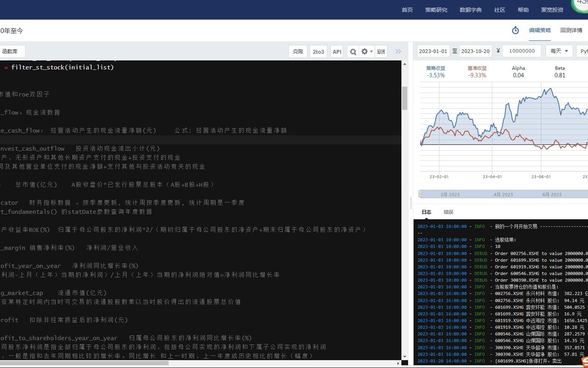Click the code editor scroll-up arrow
Screen dimensions: 588x368
(x=405, y=64)
